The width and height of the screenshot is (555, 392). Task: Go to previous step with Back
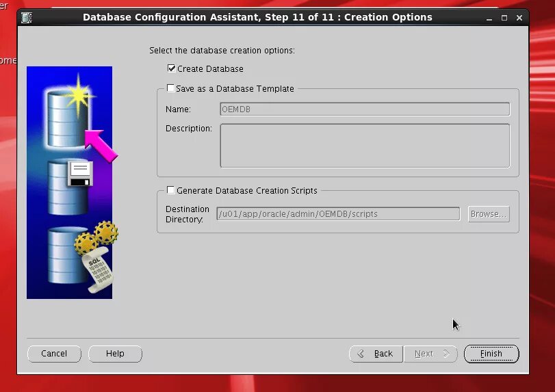376,354
